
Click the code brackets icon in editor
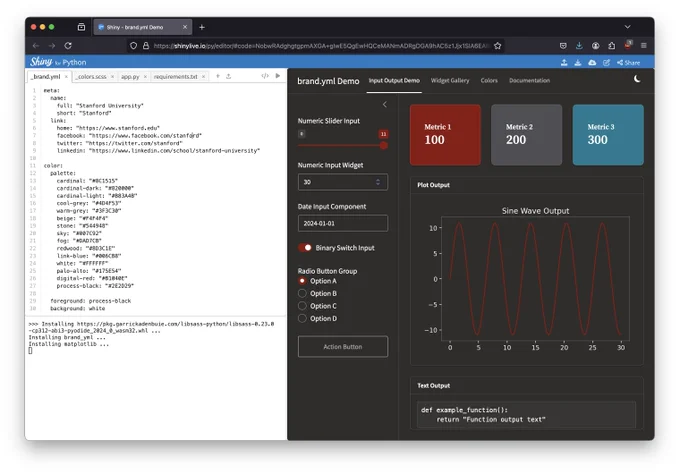click(x=265, y=76)
